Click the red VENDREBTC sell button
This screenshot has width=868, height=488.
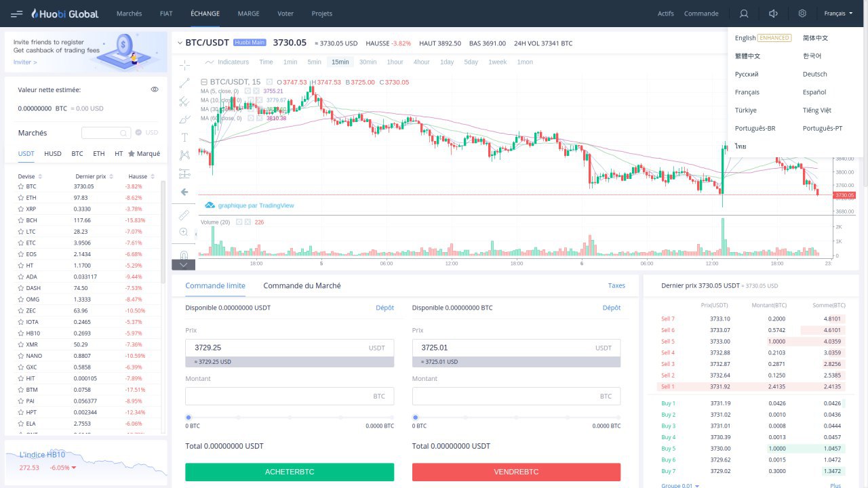click(516, 472)
